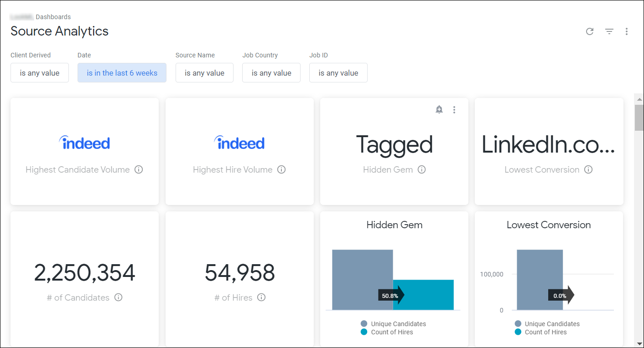Click the info icon next to Hidden Gem
The width and height of the screenshot is (644, 348).
coord(422,169)
